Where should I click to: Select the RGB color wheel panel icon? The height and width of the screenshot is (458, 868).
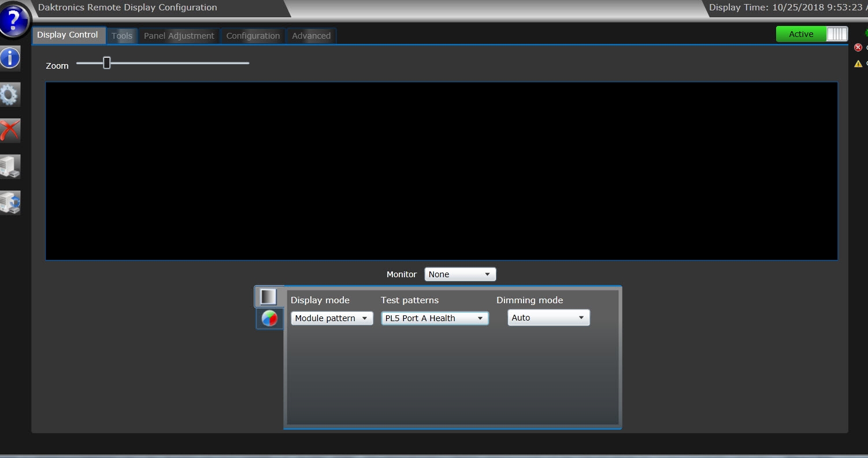(269, 318)
